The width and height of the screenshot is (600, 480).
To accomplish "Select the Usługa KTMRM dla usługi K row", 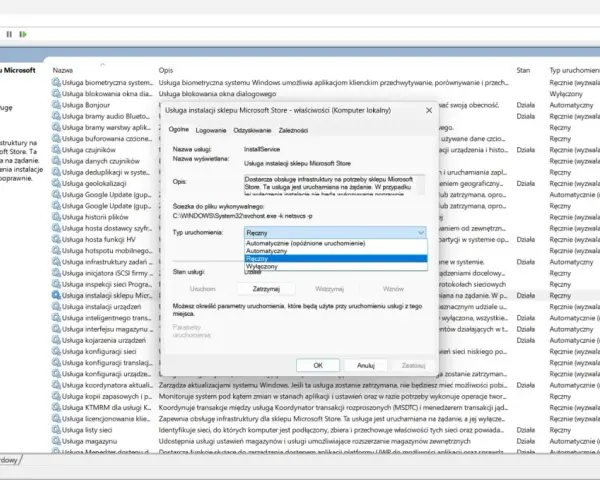I will tap(325, 408).
